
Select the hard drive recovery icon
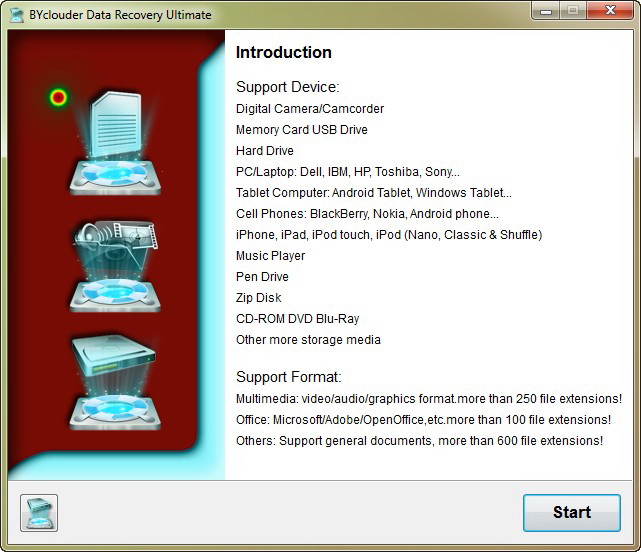click(x=114, y=378)
